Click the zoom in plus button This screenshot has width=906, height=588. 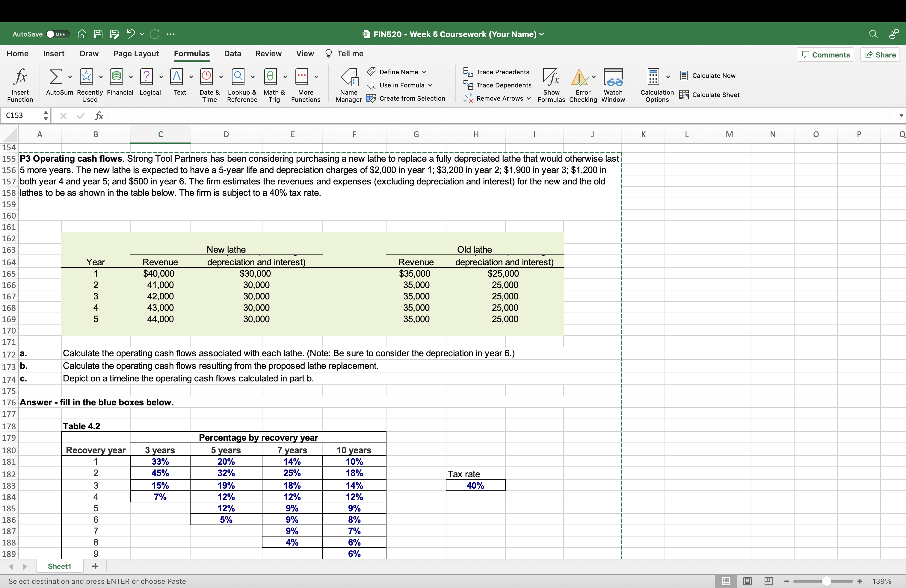pos(860,581)
